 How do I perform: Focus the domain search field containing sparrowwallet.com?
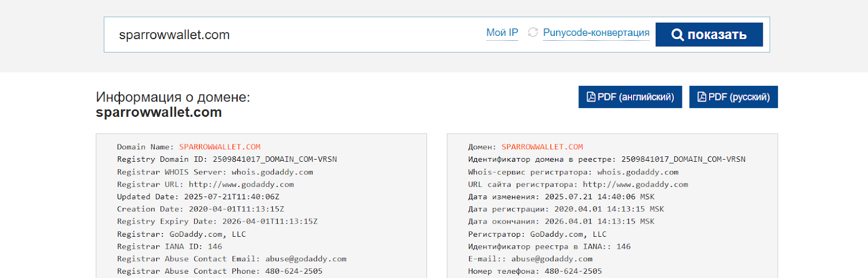point(293,35)
